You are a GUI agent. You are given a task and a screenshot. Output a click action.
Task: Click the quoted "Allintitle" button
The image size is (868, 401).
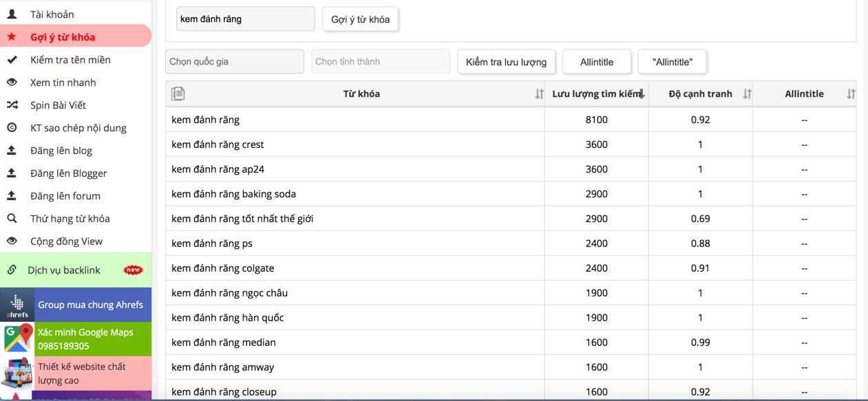(673, 62)
